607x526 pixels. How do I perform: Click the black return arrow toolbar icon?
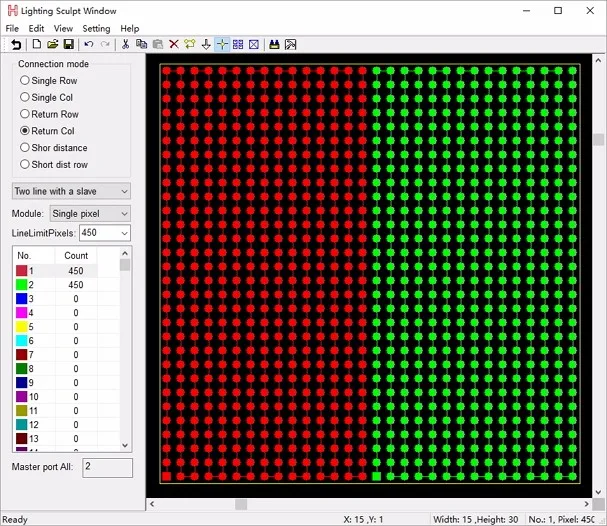point(16,45)
